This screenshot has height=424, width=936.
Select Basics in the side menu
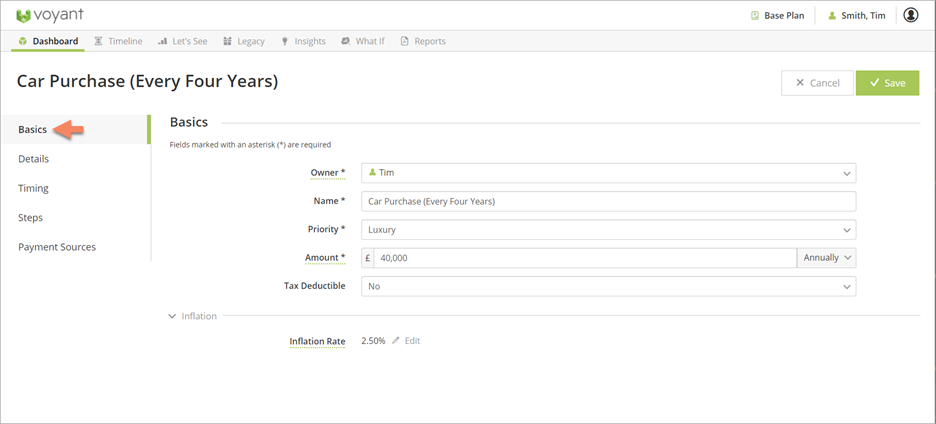[x=75, y=130]
